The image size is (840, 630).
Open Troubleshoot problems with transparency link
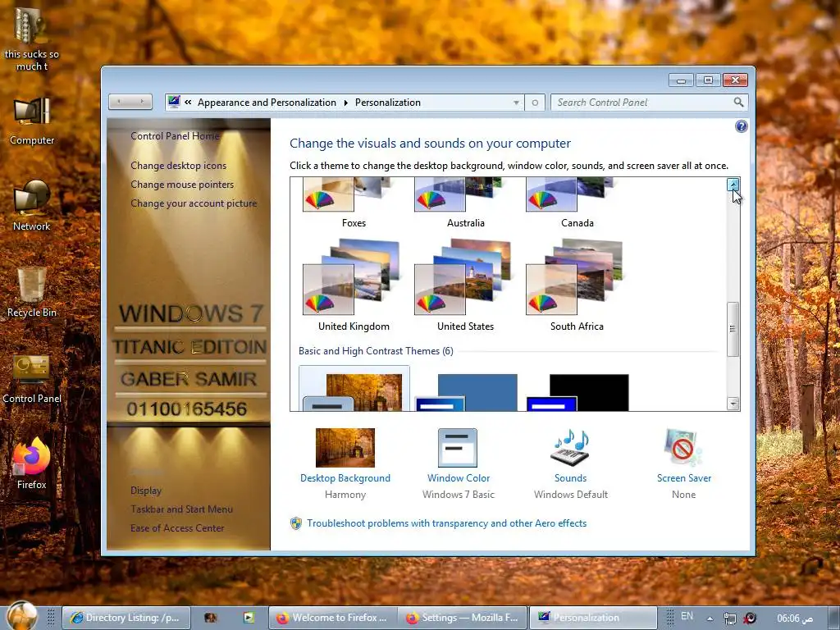click(x=447, y=523)
